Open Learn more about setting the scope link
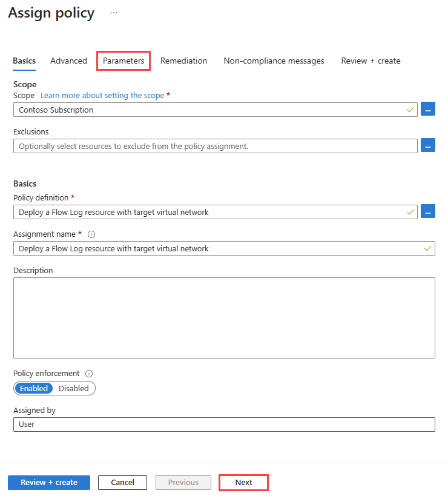Image resolution: width=448 pixels, height=499 pixels. (102, 96)
